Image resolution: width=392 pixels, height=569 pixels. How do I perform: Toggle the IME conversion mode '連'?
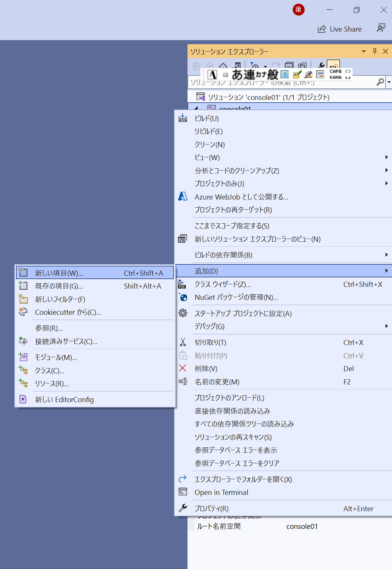[249, 74]
